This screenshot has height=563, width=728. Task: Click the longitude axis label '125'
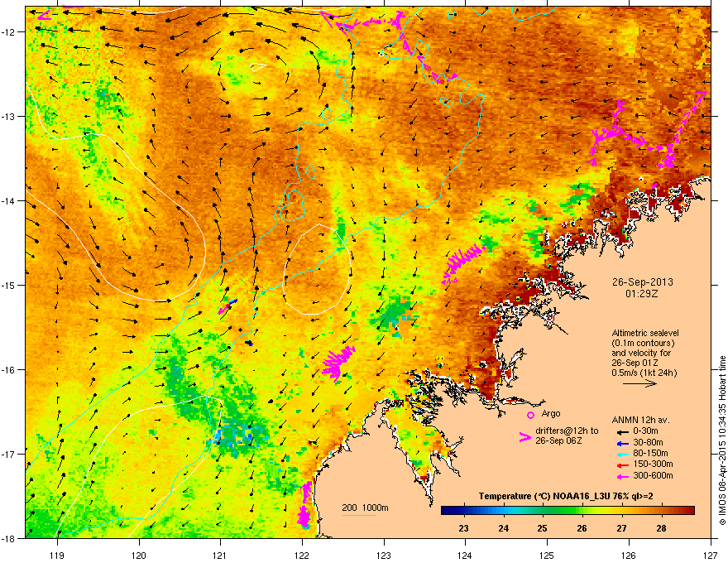click(547, 555)
